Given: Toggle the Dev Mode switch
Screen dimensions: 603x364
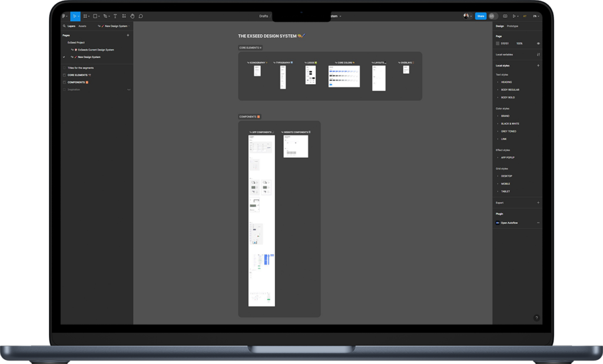Looking at the screenshot, I should [x=493, y=16].
